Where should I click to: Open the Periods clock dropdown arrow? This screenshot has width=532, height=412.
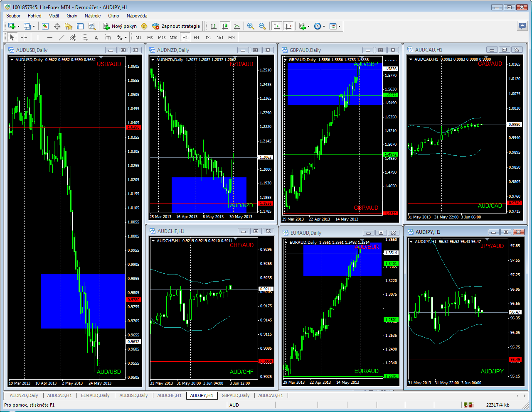tap(324, 27)
